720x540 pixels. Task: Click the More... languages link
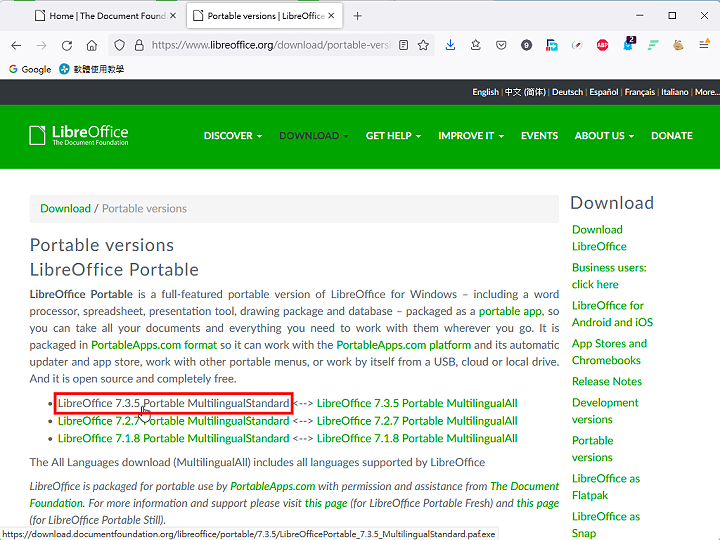(707, 92)
